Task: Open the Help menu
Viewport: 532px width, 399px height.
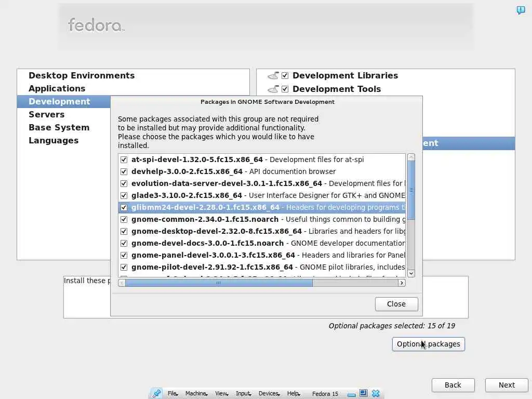Action: coord(294,394)
